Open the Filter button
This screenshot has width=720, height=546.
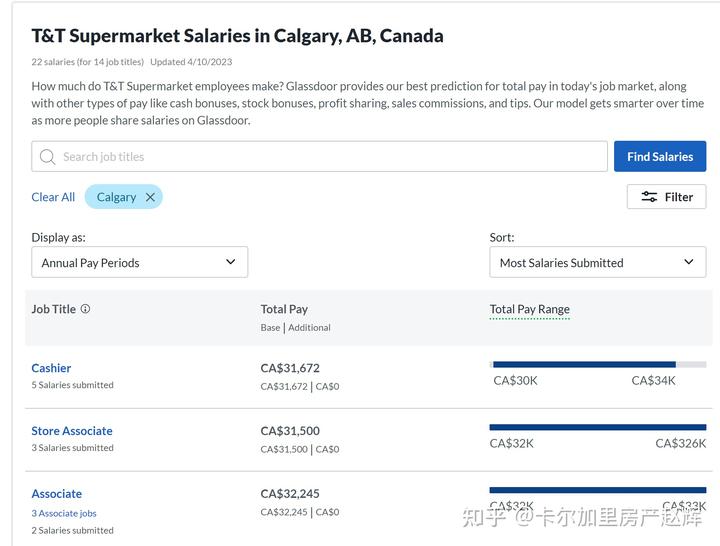666,197
